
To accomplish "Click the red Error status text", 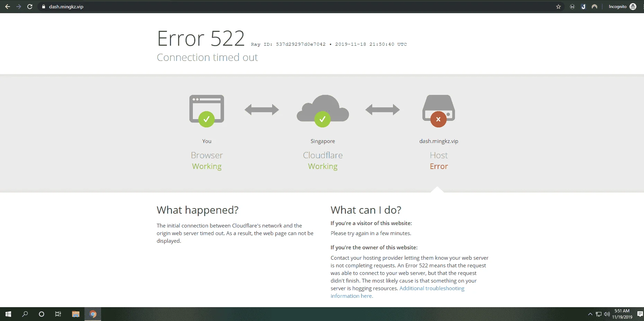I will [x=439, y=166].
